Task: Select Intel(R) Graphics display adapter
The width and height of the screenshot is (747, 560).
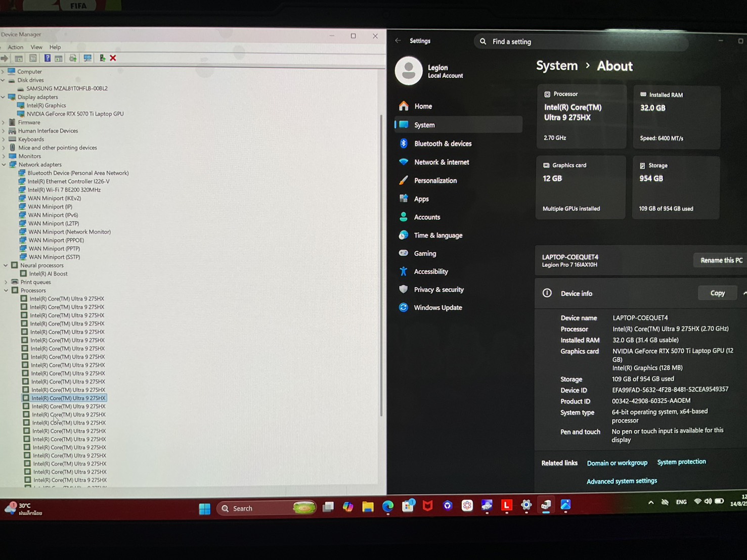Action: pos(46,106)
